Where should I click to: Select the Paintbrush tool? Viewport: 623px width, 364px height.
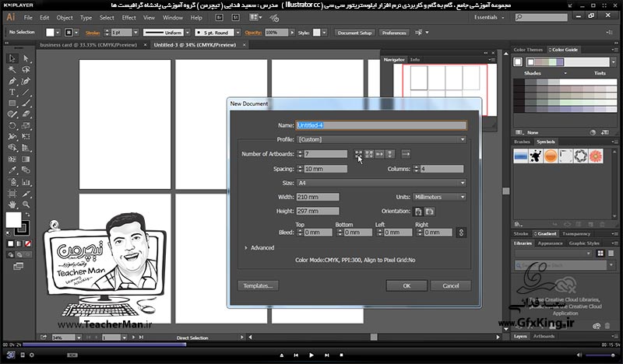[x=26, y=103]
